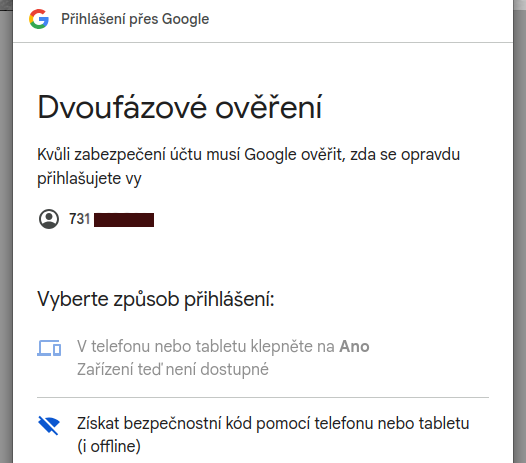This screenshot has width=526, height=463.
Task: Click the Google logo in the header
Action: click(x=39, y=19)
